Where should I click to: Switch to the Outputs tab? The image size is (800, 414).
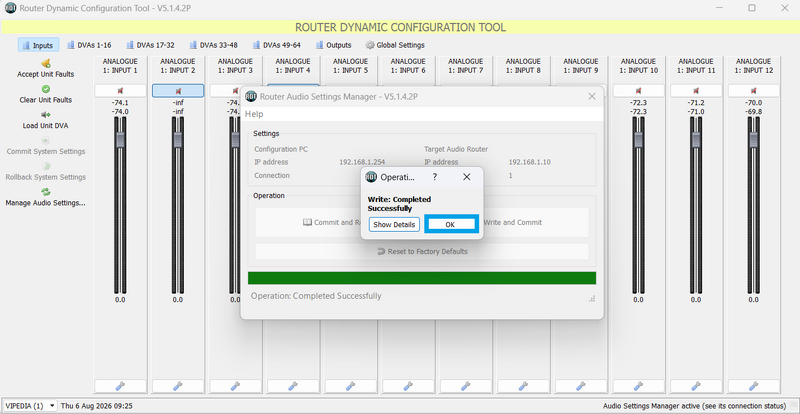point(334,45)
